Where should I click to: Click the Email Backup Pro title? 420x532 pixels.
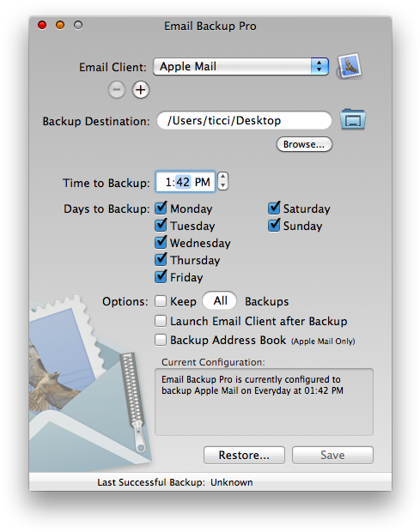pos(210,26)
